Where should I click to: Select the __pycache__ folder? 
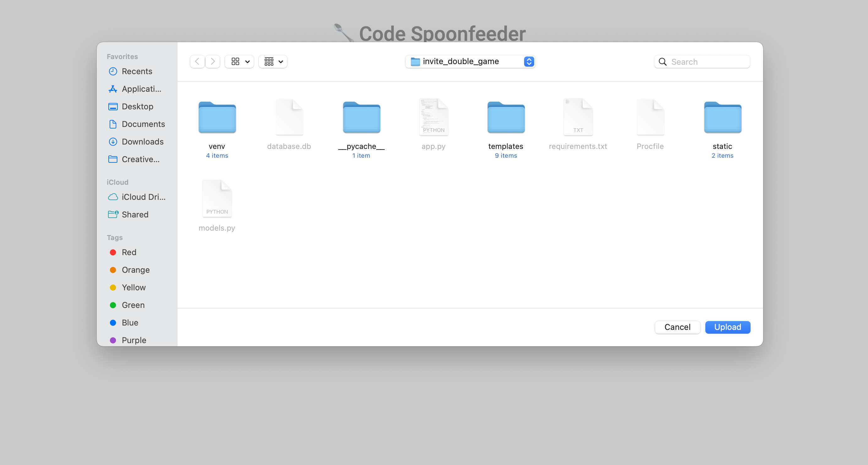(x=361, y=118)
